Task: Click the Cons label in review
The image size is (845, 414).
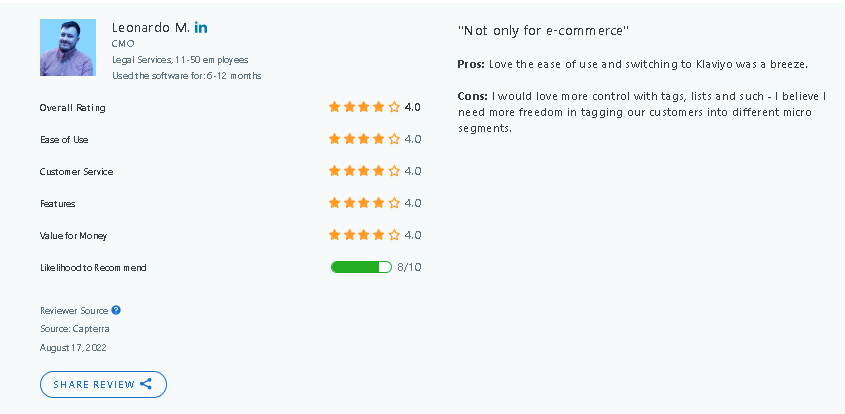Action: tap(473, 96)
